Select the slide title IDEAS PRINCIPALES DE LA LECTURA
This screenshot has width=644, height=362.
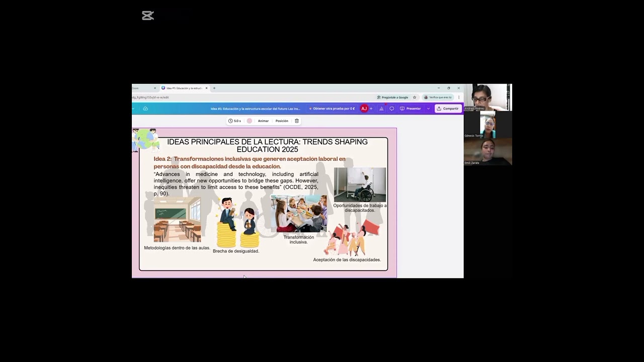(267, 145)
